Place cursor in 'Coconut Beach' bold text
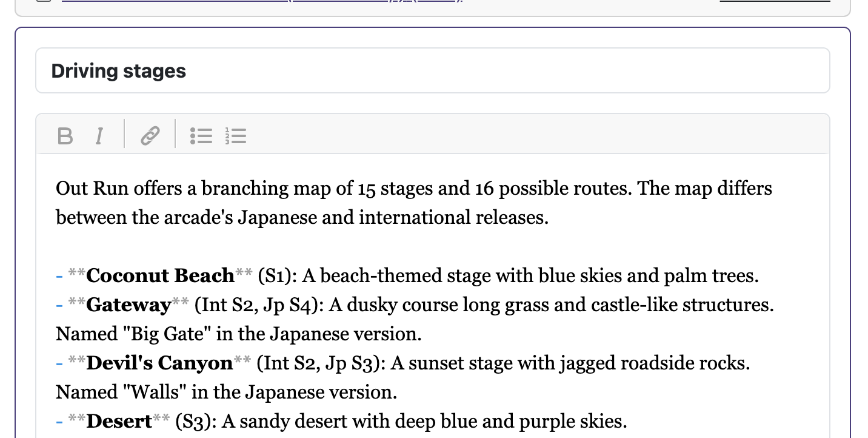Viewport: 868px width, 438px height. (160, 276)
